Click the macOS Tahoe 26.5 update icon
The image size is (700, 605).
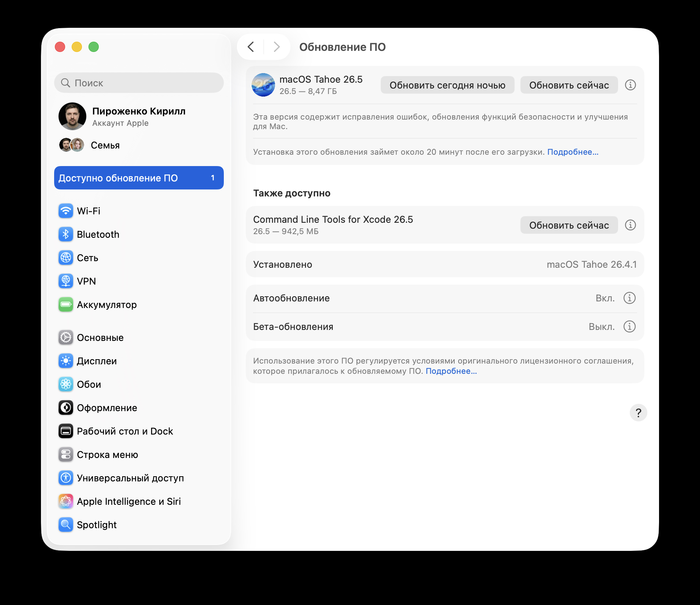263,85
